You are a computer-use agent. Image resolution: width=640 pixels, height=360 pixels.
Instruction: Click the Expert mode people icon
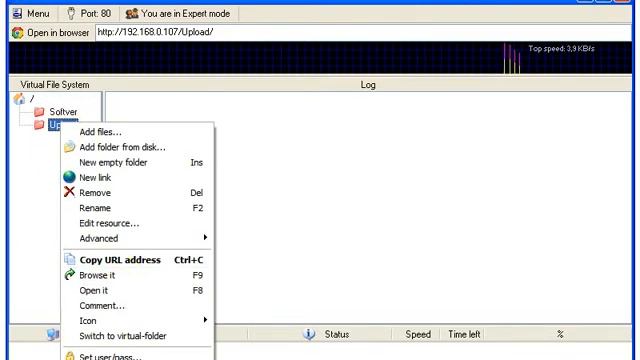pyautogui.click(x=132, y=14)
